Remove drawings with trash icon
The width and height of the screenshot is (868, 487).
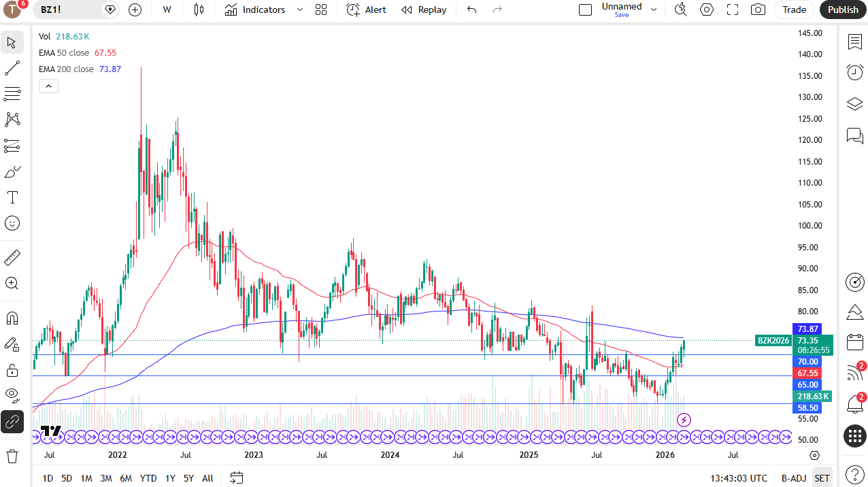(x=12, y=456)
